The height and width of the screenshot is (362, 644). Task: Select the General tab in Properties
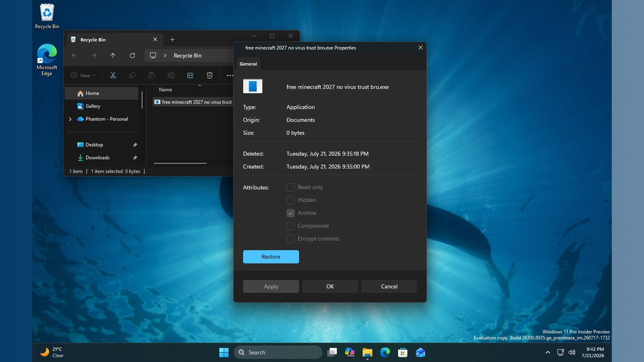(x=248, y=64)
